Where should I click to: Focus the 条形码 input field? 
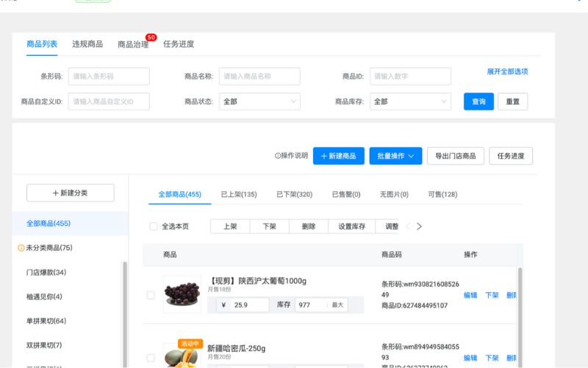coord(109,77)
